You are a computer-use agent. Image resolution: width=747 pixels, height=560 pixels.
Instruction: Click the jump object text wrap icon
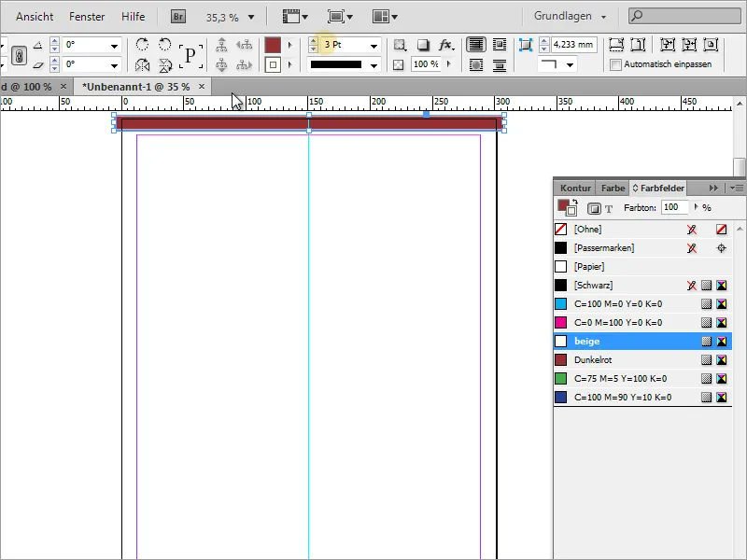500,64
